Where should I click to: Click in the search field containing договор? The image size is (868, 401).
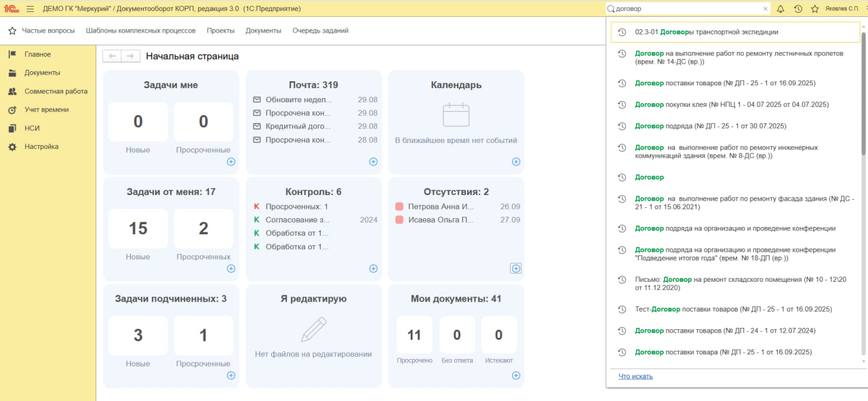[685, 9]
